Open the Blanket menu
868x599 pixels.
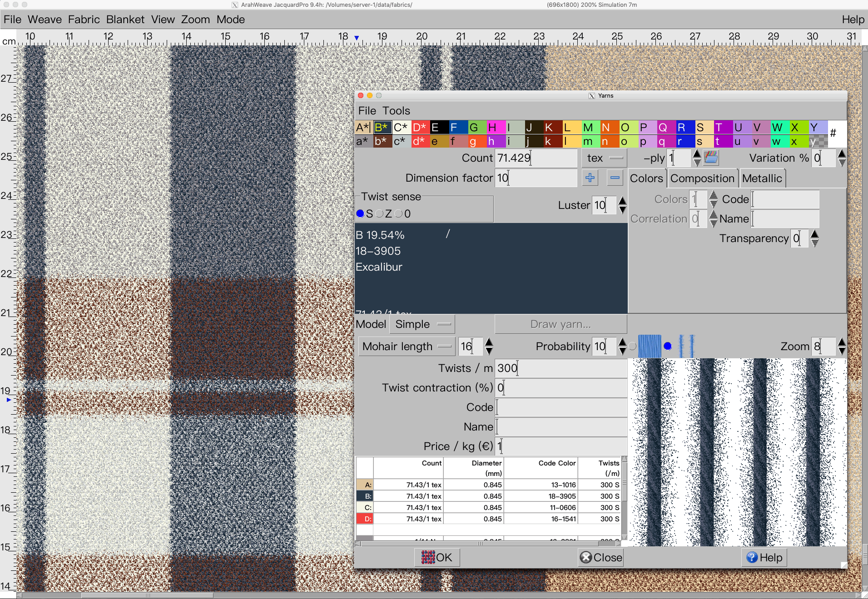[x=125, y=20]
